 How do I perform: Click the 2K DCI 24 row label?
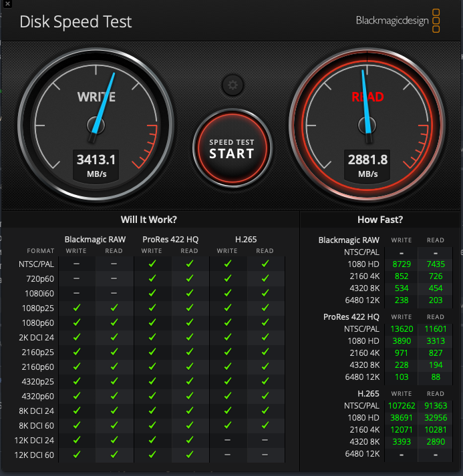(x=37, y=338)
